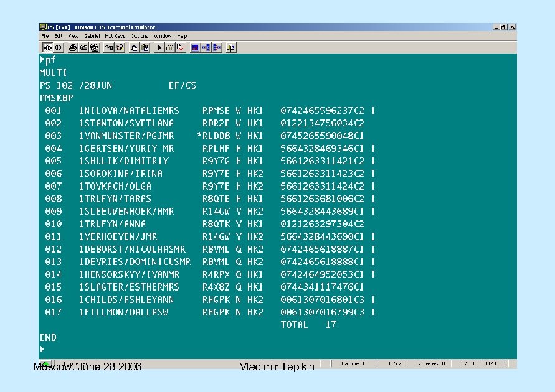Open the Gabriel menu
This screenshot has width=555, height=392.
click(x=92, y=36)
